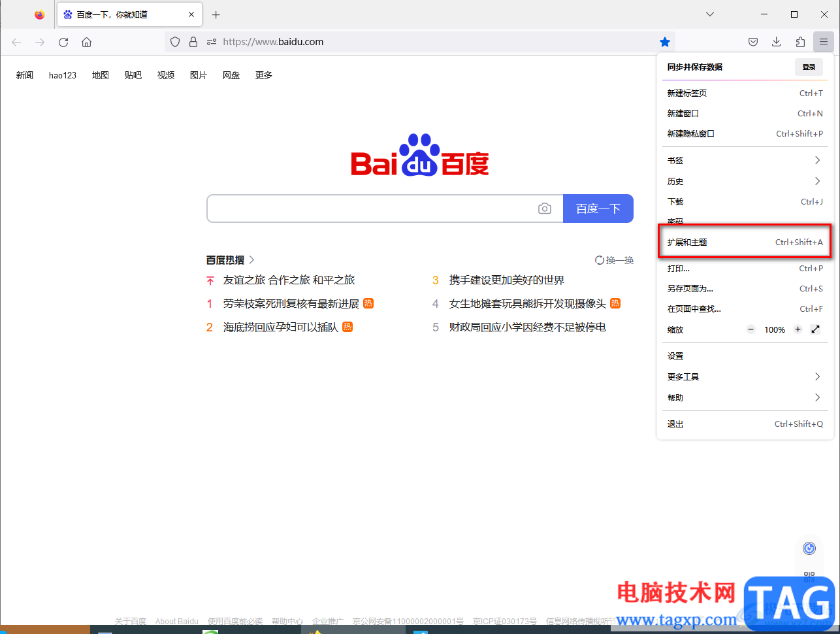Open hot search 友谊之旅 合作之旅 和平之旅
The height and width of the screenshot is (634, 840).
pos(289,280)
